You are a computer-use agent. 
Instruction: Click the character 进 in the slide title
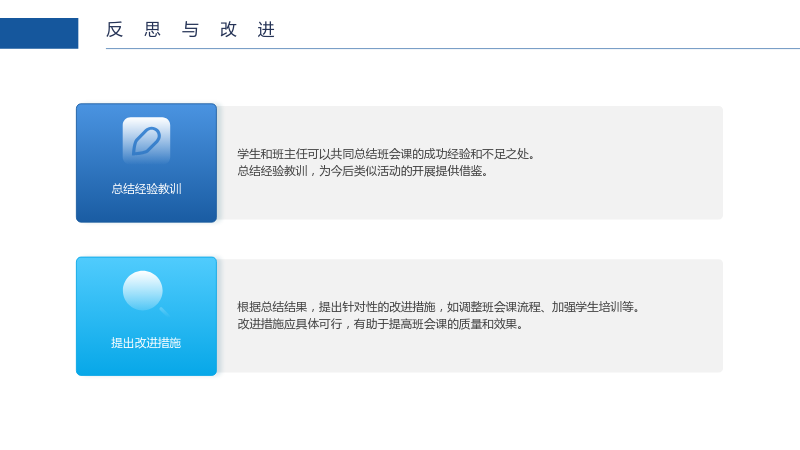click(266, 30)
